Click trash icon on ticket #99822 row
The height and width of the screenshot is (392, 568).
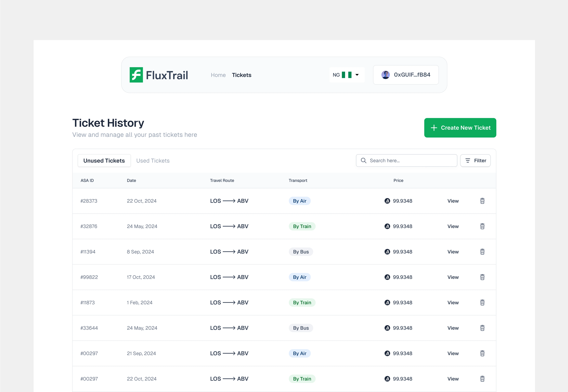point(482,277)
